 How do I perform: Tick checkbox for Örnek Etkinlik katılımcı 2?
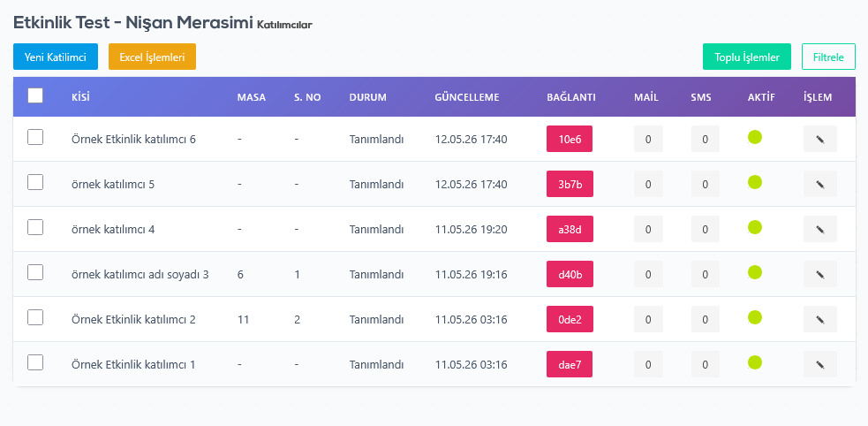pos(35,317)
